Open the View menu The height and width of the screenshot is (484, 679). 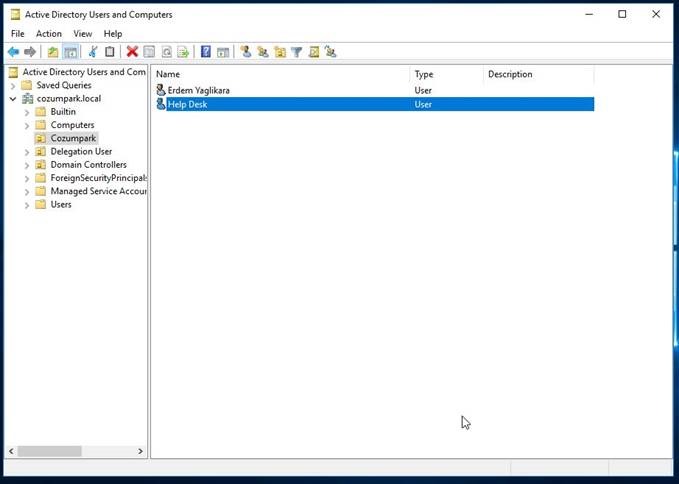82,34
